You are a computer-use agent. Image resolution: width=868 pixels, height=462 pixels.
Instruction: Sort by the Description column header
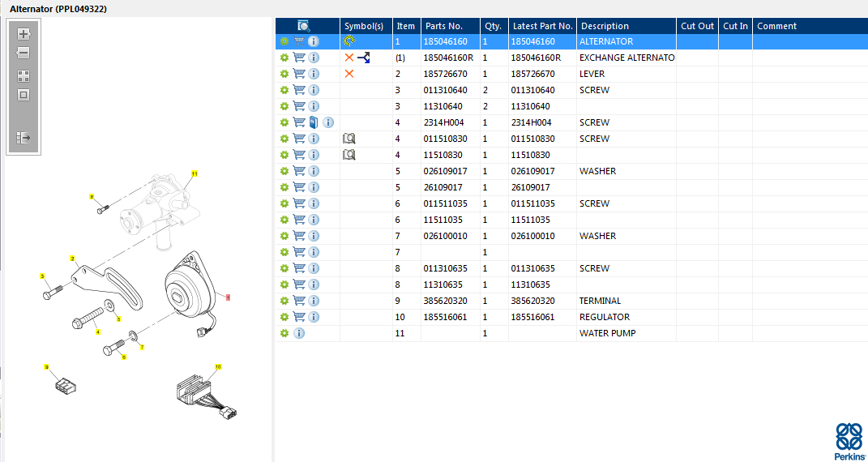[626, 26]
